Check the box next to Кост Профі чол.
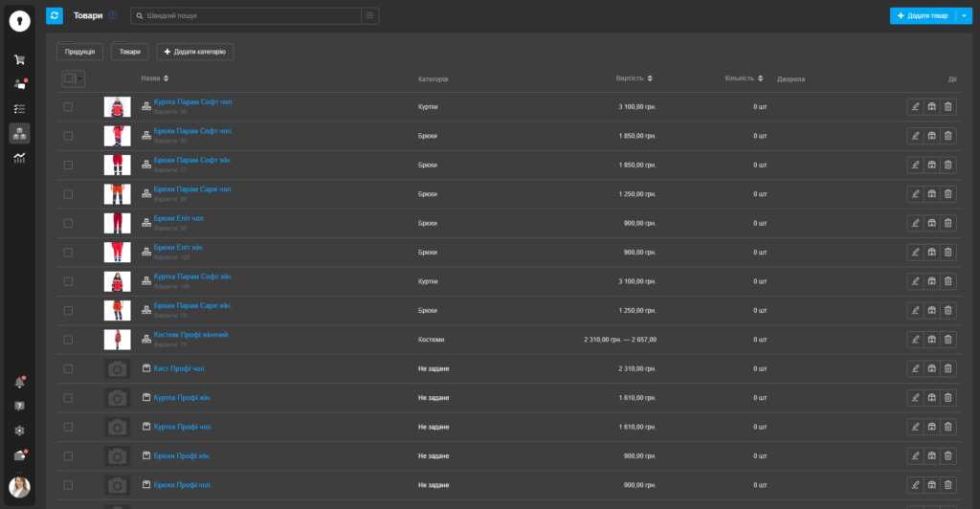Image resolution: width=980 pixels, height=509 pixels. pyautogui.click(x=68, y=368)
